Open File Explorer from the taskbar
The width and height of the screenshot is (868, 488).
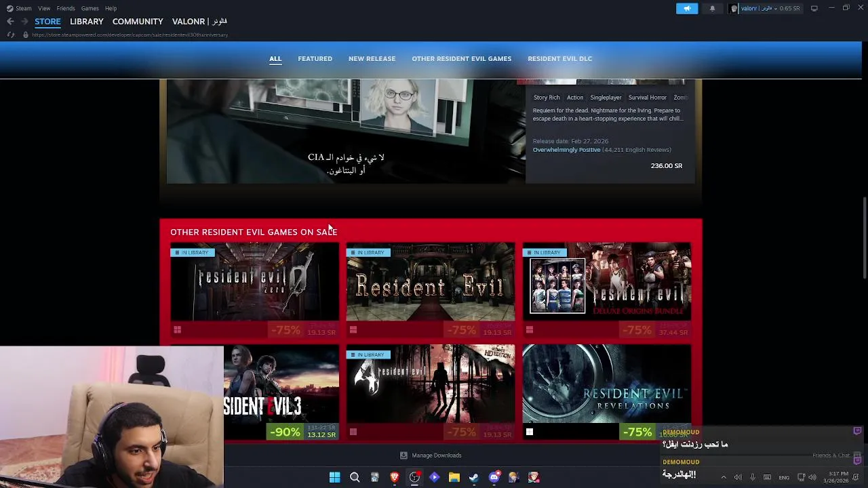click(x=454, y=477)
